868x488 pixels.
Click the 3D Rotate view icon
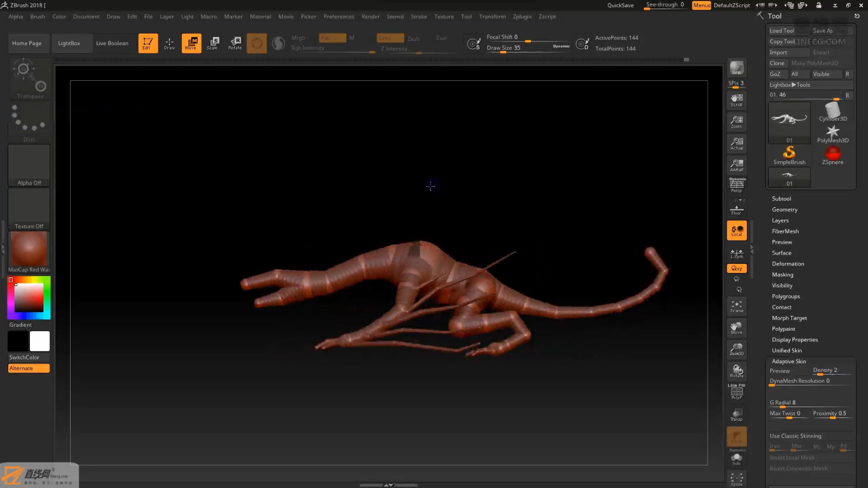tap(737, 371)
